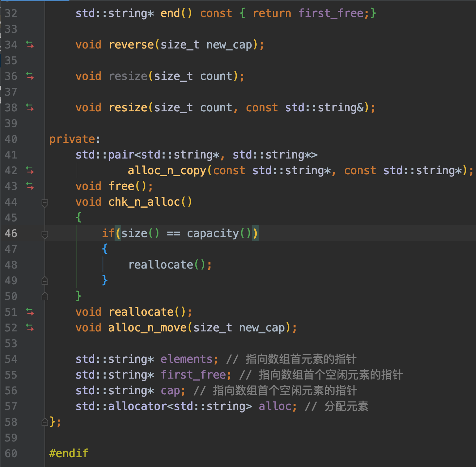Click 'new_cap' parameter in reverse declaration
This screenshot has width=476, height=467.
(x=229, y=45)
